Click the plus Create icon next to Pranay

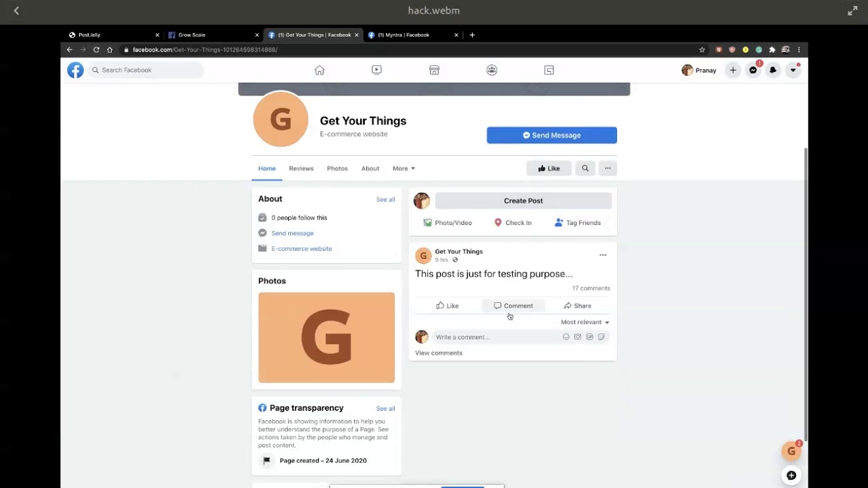pos(732,70)
